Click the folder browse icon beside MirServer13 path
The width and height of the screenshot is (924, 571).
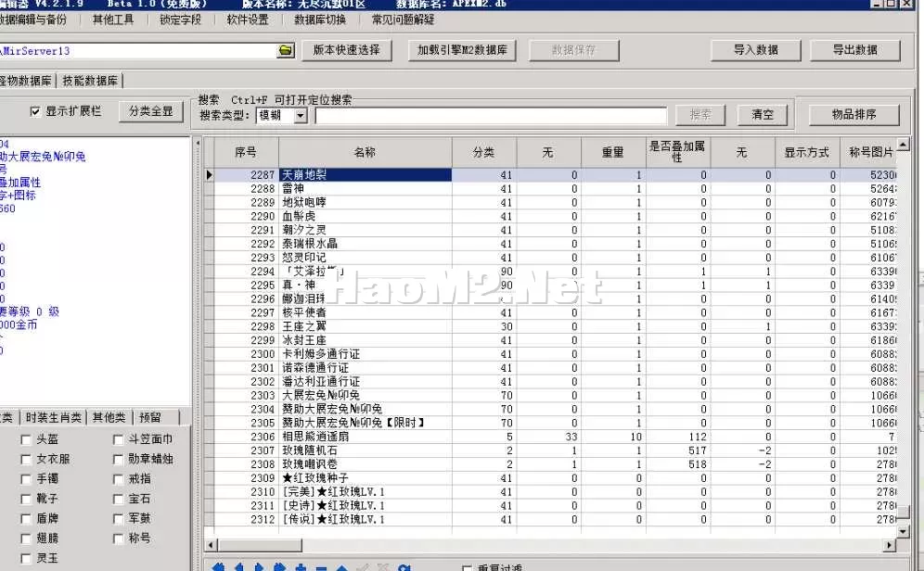click(x=286, y=51)
